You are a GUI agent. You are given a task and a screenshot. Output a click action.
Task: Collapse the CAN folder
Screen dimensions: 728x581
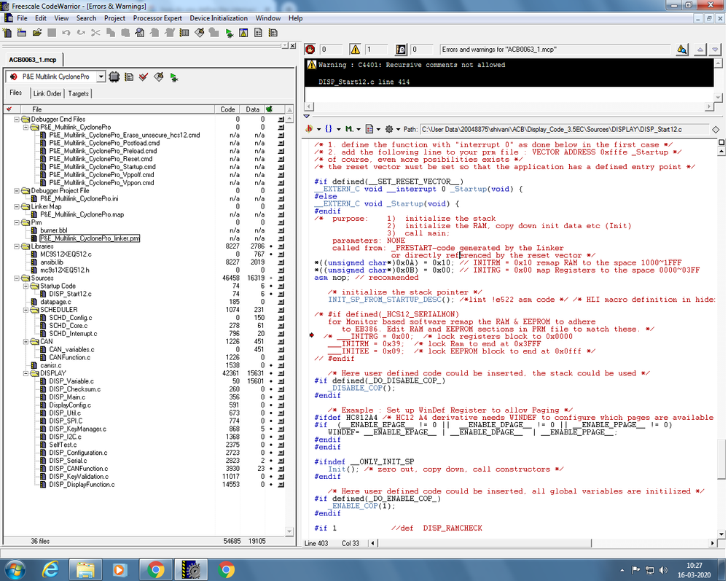point(26,342)
